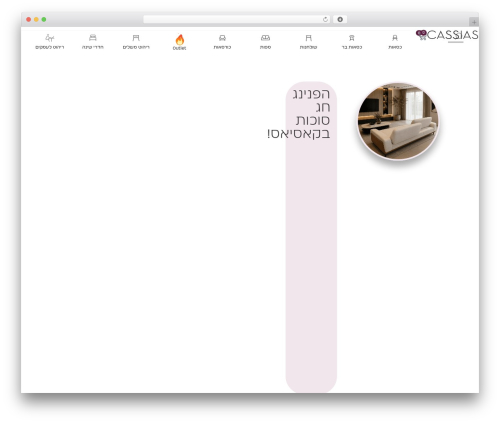Click the Outlet text label in navigation
This screenshot has height=423, width=500.
click(x=179, y=48)
